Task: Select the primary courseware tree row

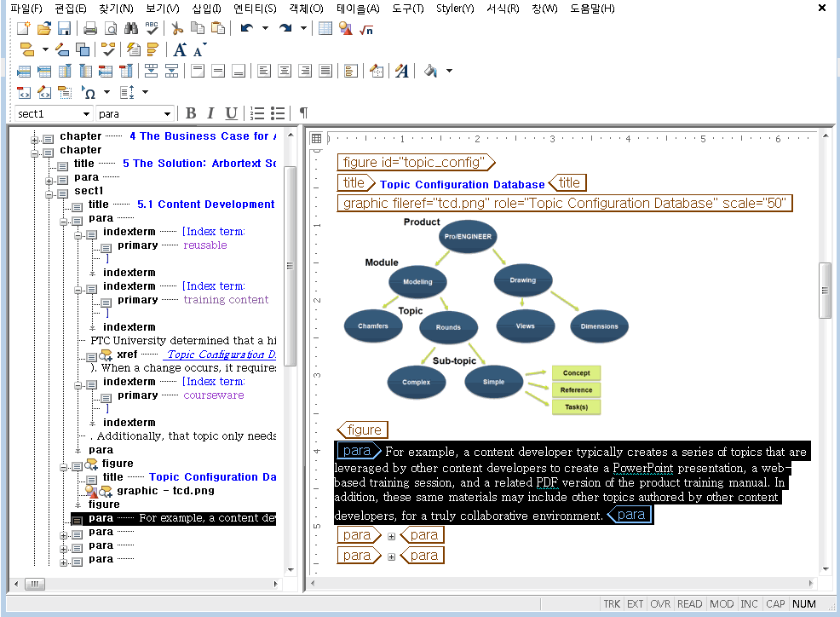Action: point(181,395)
